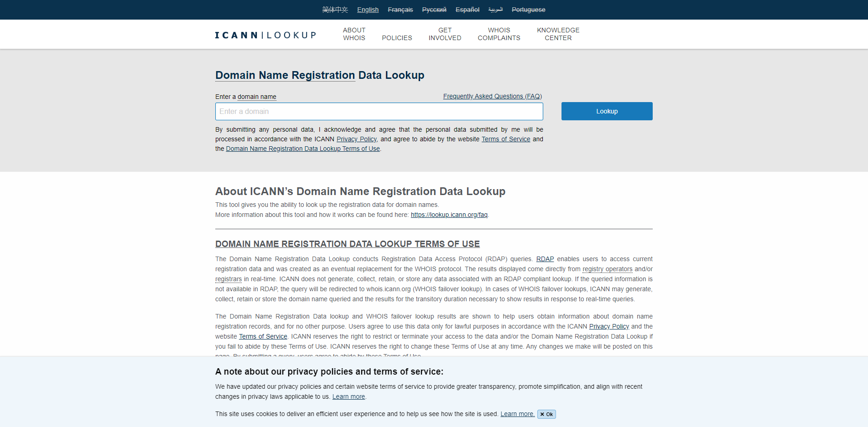Open Terms of Service link under domain field
The width and height of the screenshot is (868, 427).
pyautogui.click(x=506, y=139)
